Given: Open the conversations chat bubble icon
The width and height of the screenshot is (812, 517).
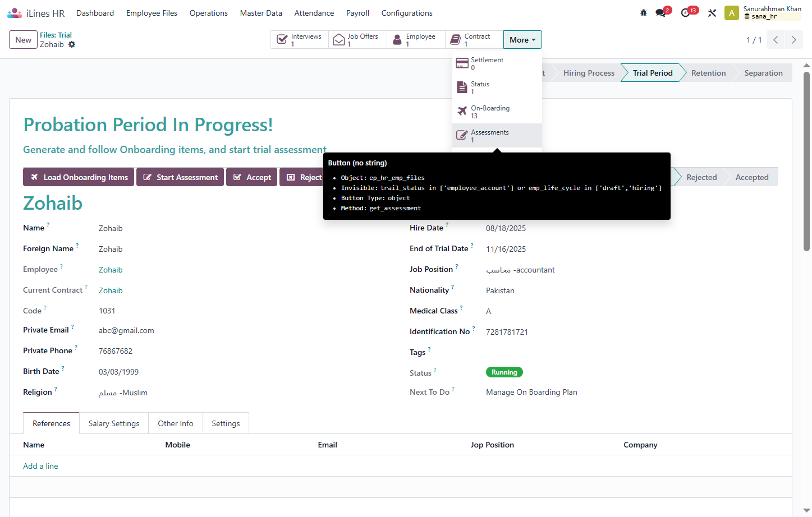Looking at the screenshot, I should tap(660, 13).
